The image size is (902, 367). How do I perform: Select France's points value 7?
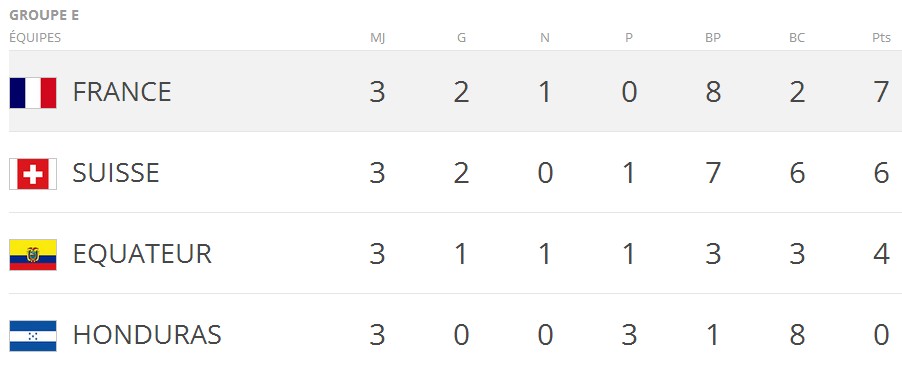[881, 92]
